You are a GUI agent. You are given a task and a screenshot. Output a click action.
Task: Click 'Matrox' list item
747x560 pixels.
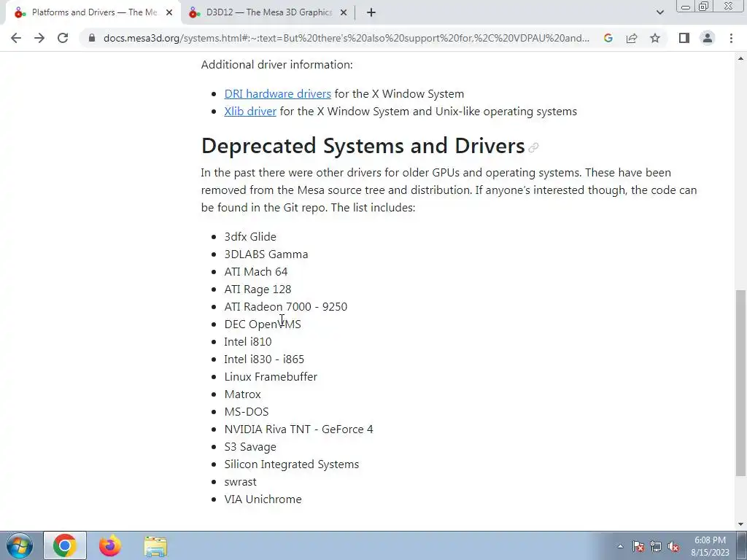click(x=242, y=394)
